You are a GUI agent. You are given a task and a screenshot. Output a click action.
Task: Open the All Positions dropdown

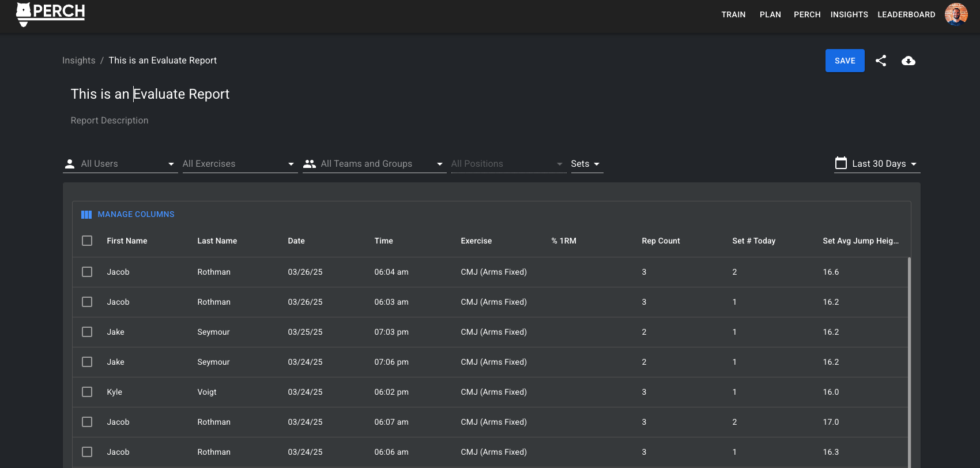pos(508,164)
